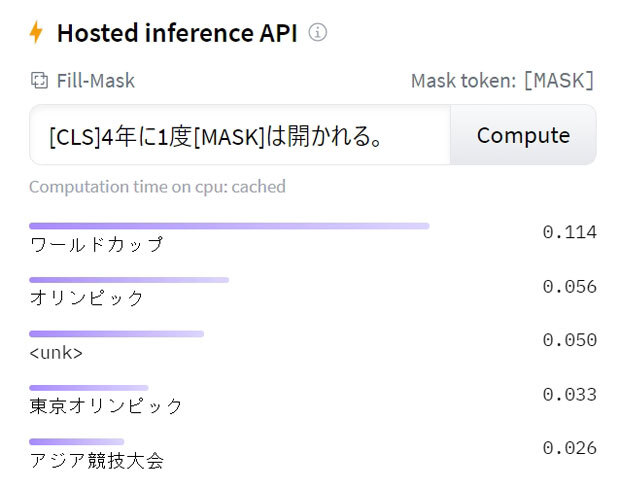Click the ワールドカップ probability bar

tap(229, 226)
